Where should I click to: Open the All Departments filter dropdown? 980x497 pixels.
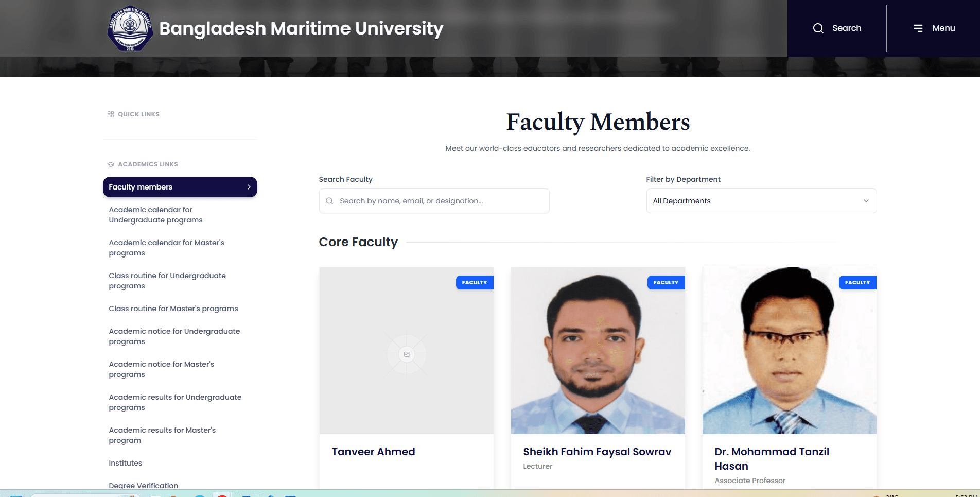pyautogui.click(x=761, y=201)
